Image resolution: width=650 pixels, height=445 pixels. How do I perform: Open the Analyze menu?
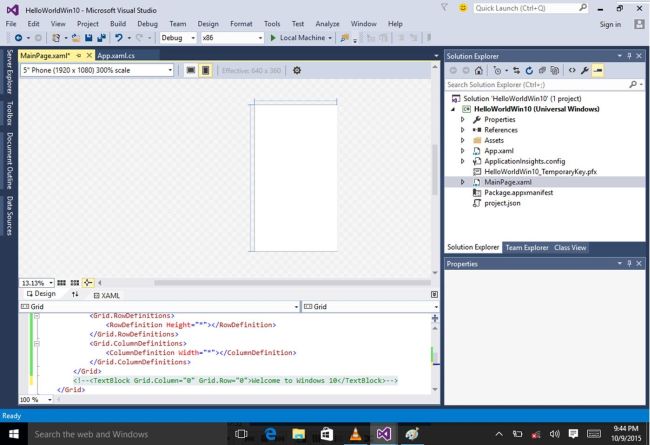coord(327,24)
